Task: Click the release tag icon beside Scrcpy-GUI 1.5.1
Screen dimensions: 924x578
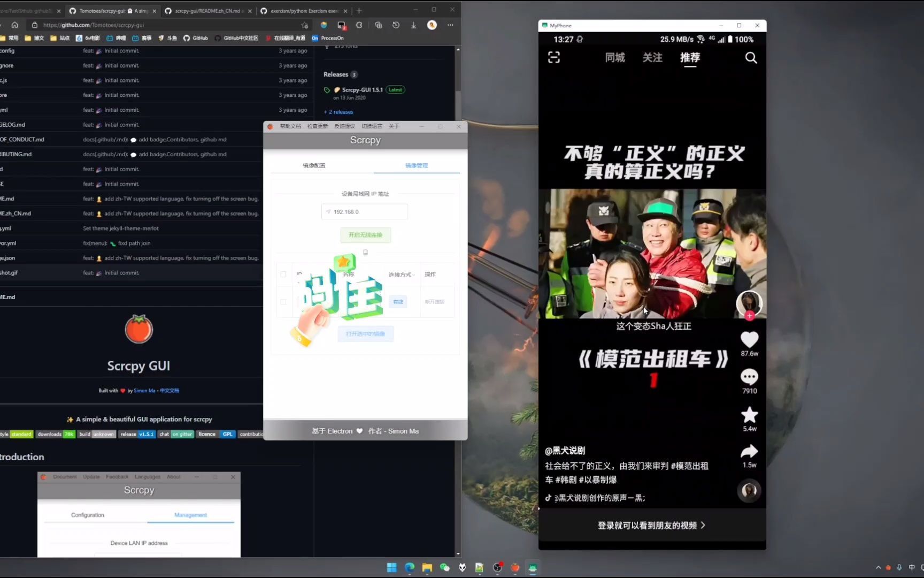Action: [x=327, y=90]
